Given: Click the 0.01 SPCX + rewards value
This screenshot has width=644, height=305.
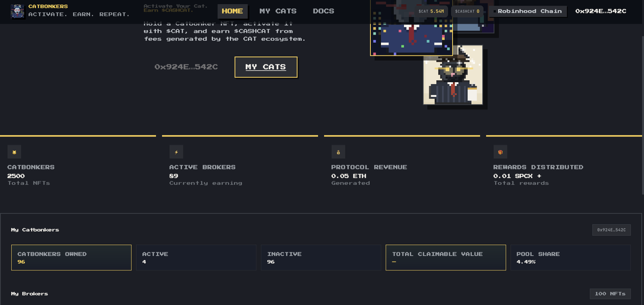Looking at the screenshot, I should [518, 176].
